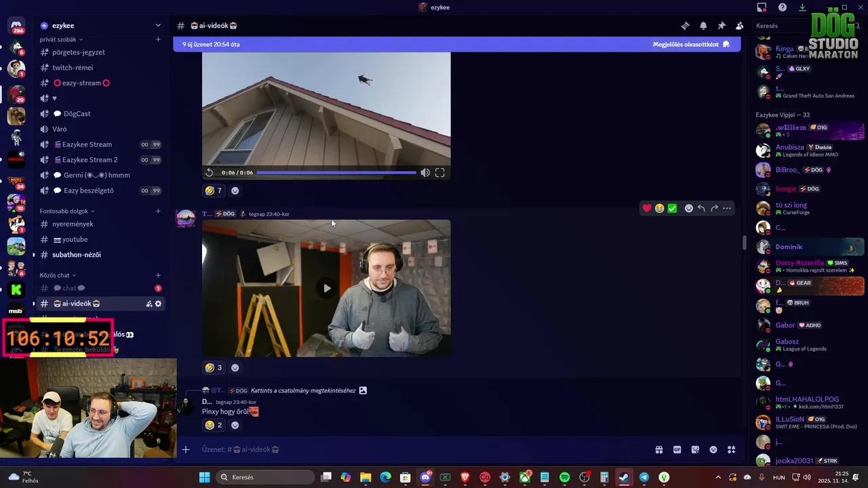Add channel to Fontosabb dolgok category
Screen dimensions: 868x488
[x=158, y=211]
